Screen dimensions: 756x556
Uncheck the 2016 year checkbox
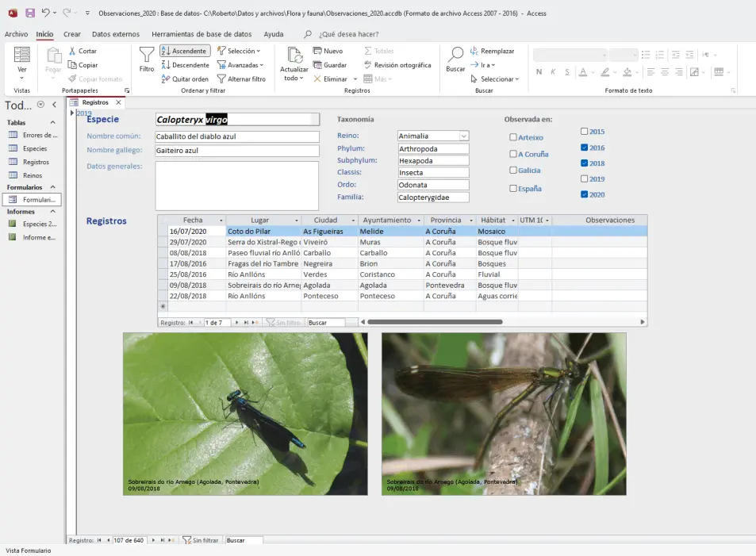(x=585, y=148)
